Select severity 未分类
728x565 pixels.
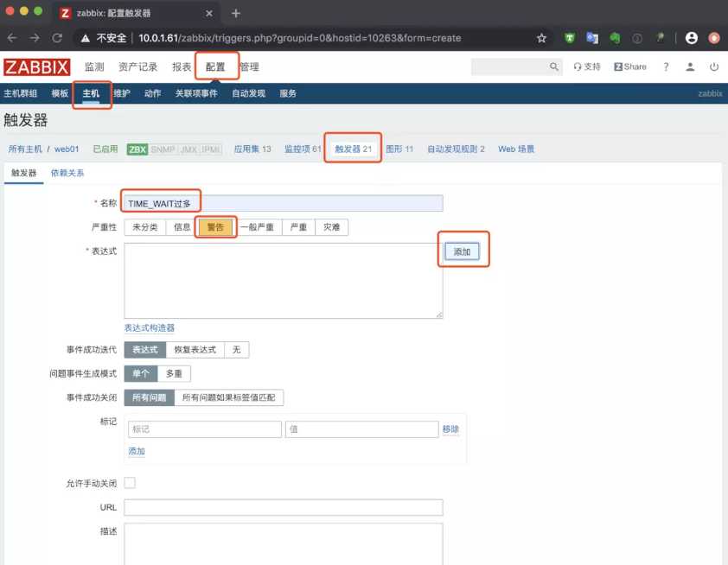[145, 227]
